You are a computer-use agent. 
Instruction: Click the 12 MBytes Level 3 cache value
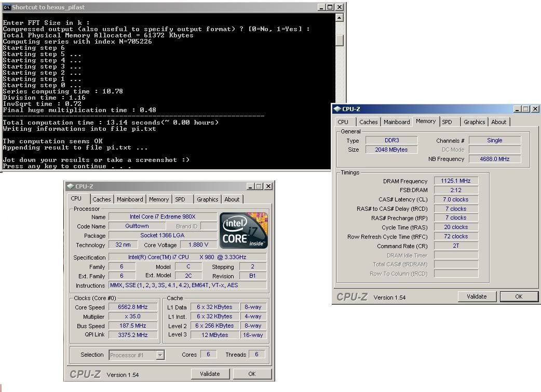[214, 335]
